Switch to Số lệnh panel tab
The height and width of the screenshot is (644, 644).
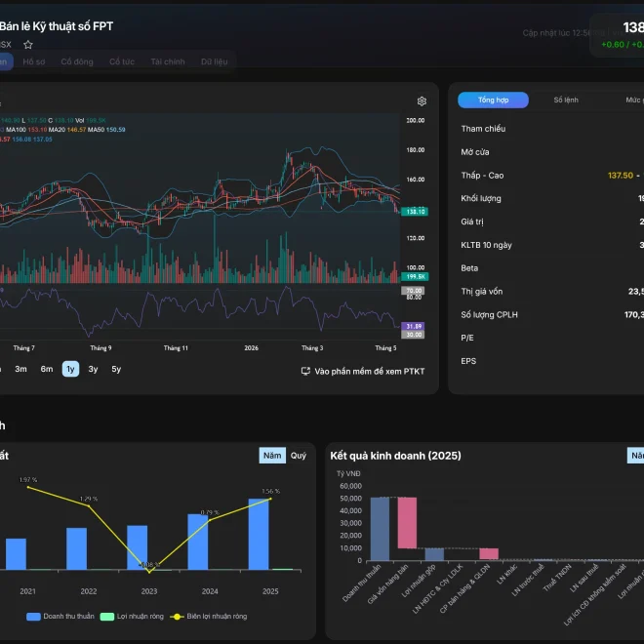pyautogui.click(x=566, y=100)
